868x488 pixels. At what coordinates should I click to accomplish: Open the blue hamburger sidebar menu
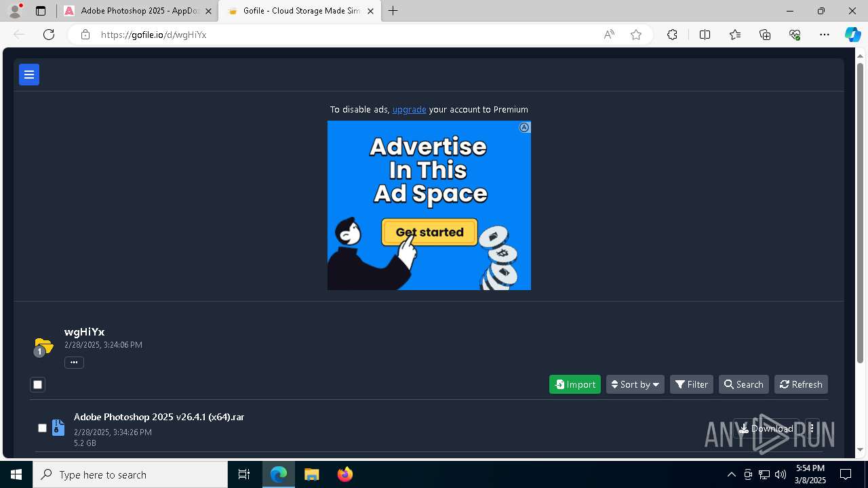(x=29, y=75)
